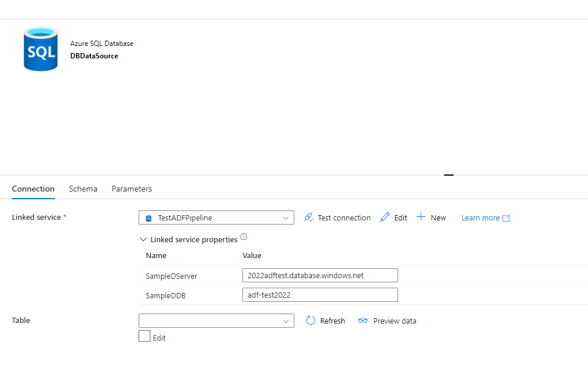
Task: Open the Table selection dropdown
Action: click(216, 321)
